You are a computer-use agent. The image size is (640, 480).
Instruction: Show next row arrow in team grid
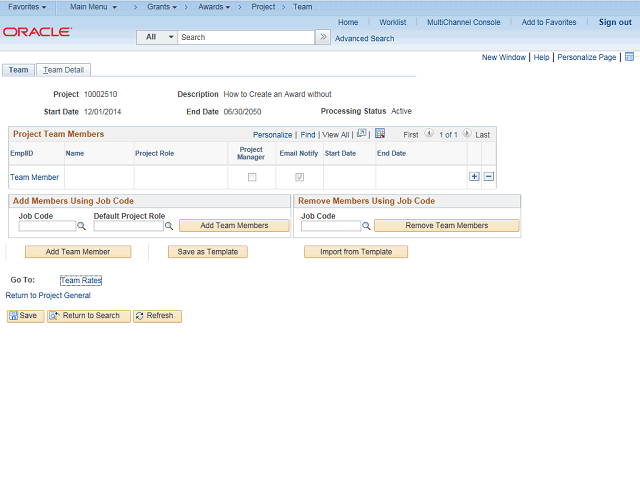point(467,133)
